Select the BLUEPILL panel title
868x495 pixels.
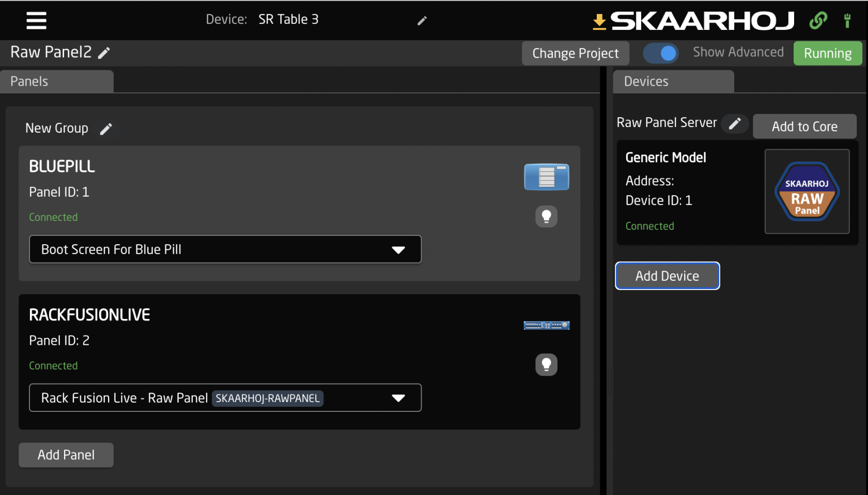pyautogui.click(x=62, y=166)
